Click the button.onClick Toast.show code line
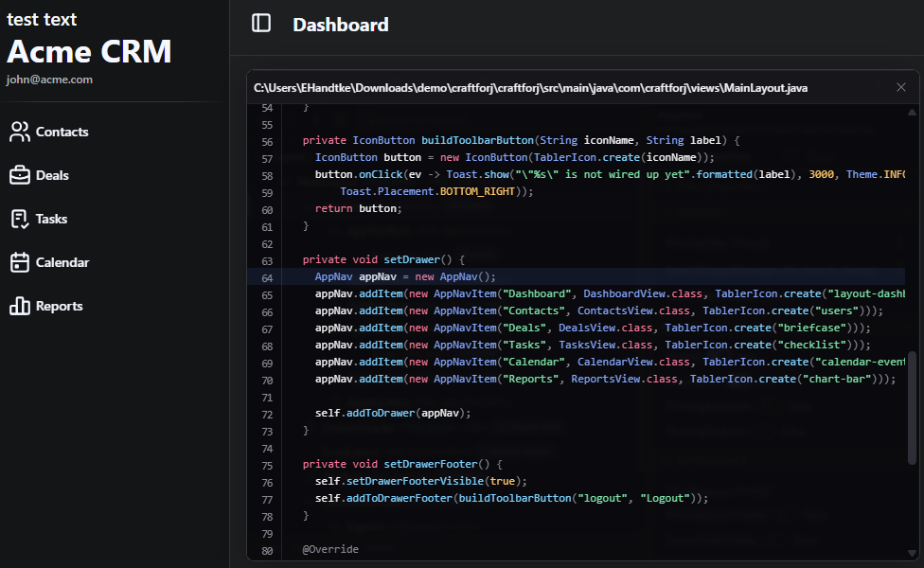 click(610, 174)
